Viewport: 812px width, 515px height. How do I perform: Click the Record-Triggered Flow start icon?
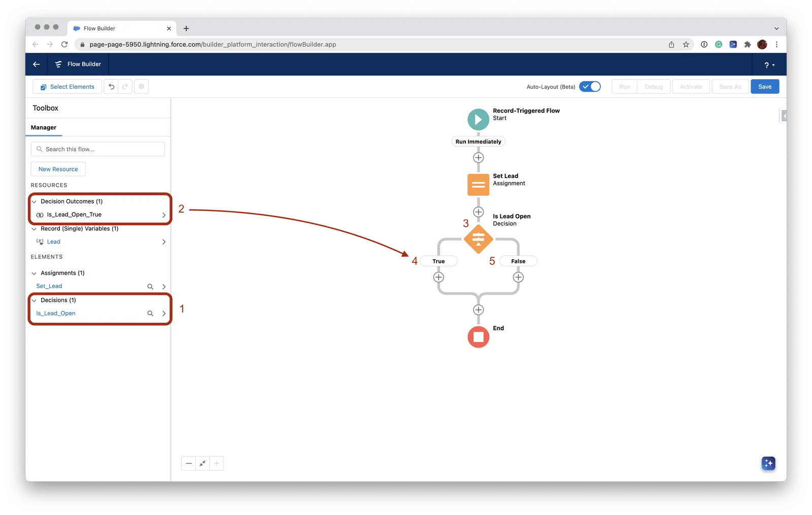pos(478,120)
